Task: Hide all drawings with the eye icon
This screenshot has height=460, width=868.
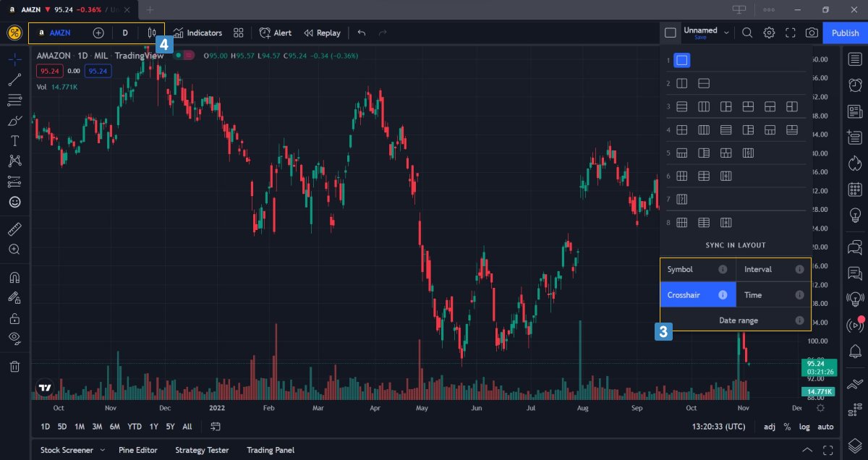Action: click(14, 338)
